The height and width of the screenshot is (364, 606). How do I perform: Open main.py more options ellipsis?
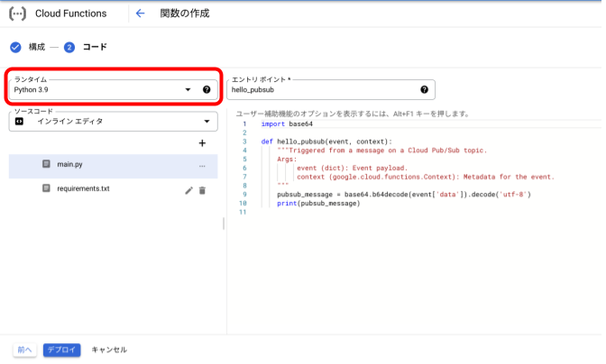202,166
